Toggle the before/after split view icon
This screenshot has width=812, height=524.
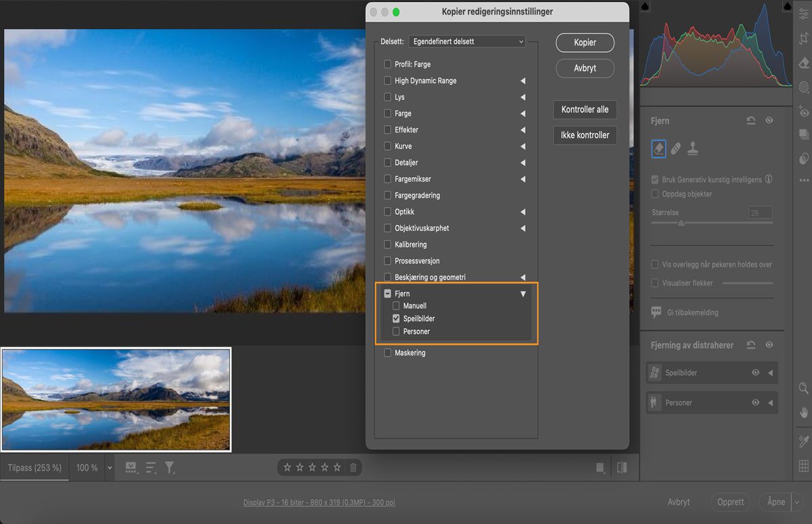click(622, 467)
